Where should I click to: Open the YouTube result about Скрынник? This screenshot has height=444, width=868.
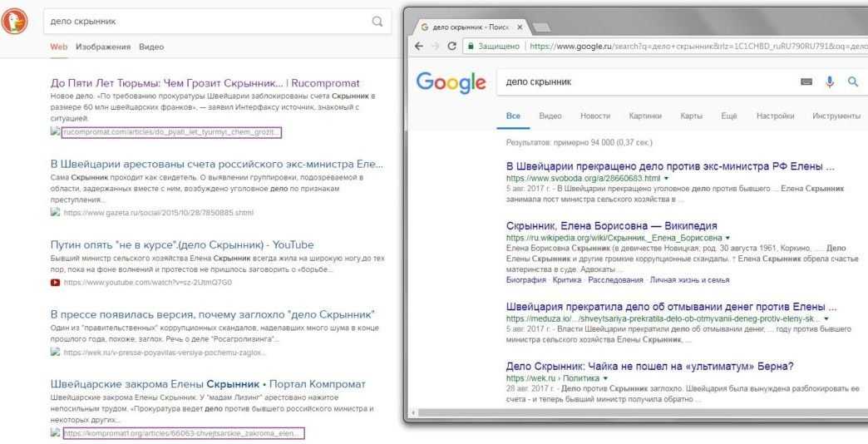[x=182, y=244]
